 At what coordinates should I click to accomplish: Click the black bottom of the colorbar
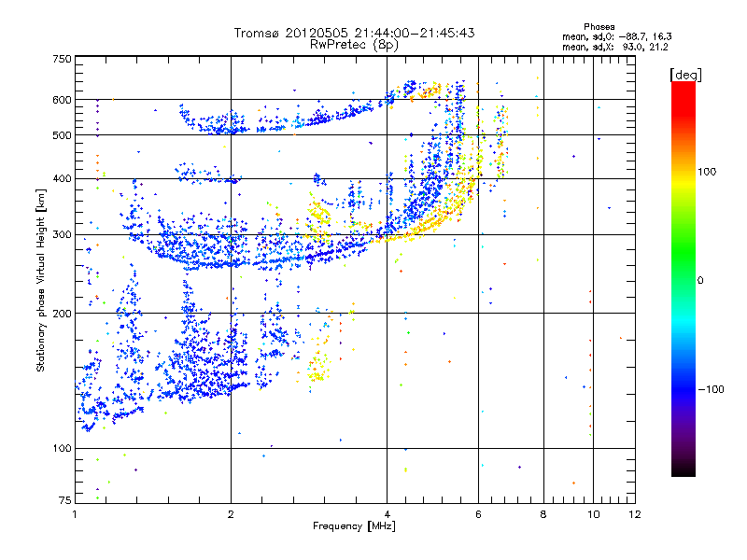pyautogui.click(x=684, y=471)
